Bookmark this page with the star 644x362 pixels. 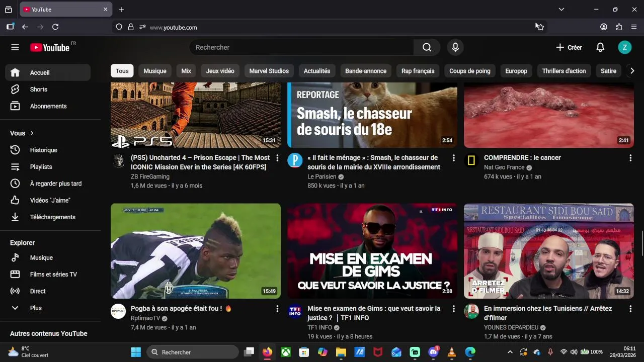pos(540,27)
